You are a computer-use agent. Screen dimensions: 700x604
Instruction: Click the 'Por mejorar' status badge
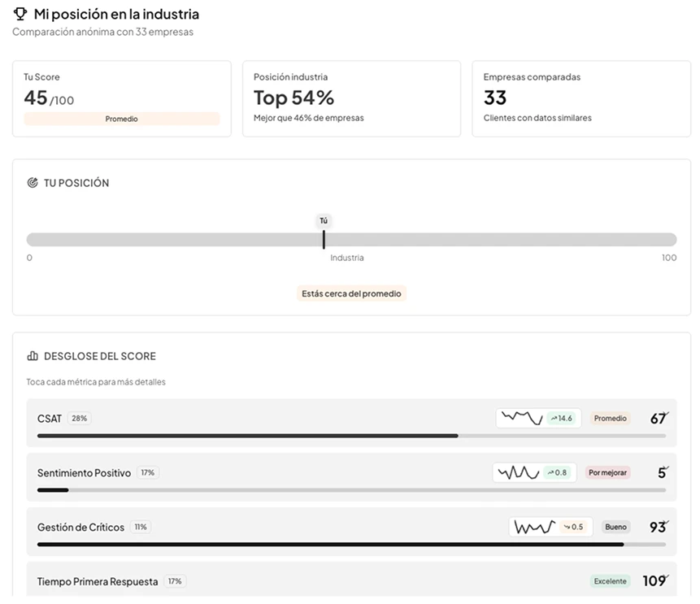tap(608, 472)
